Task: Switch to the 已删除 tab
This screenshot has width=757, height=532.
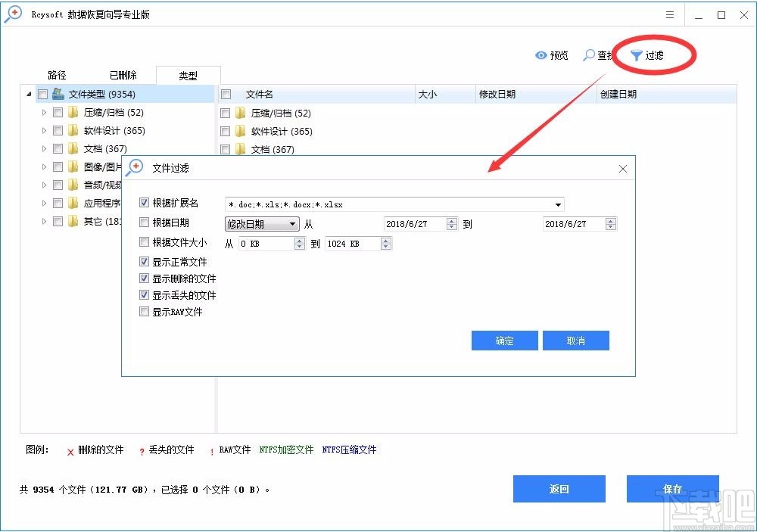Action: 122,75
